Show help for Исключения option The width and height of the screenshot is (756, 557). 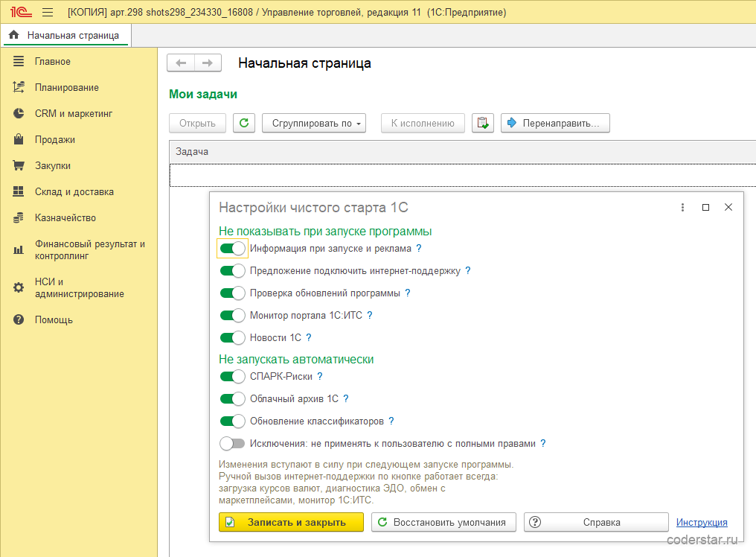(x=543, y=443)
